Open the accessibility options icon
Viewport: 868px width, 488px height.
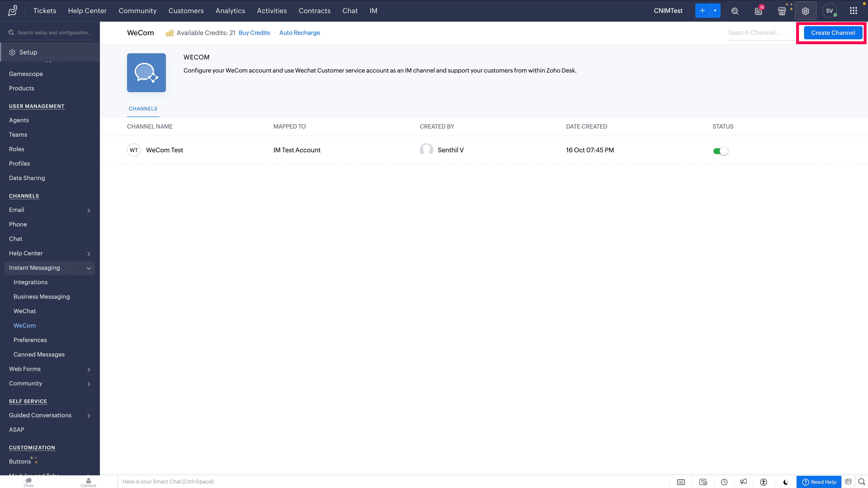764,482
